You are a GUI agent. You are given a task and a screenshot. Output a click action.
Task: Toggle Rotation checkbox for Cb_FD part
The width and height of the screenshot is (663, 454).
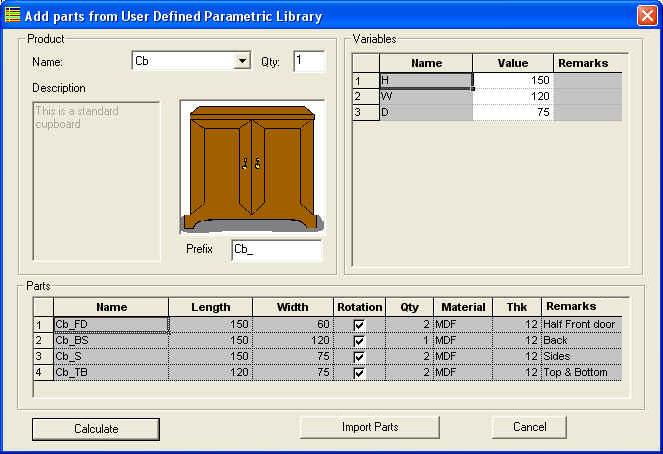click(359, 325)
